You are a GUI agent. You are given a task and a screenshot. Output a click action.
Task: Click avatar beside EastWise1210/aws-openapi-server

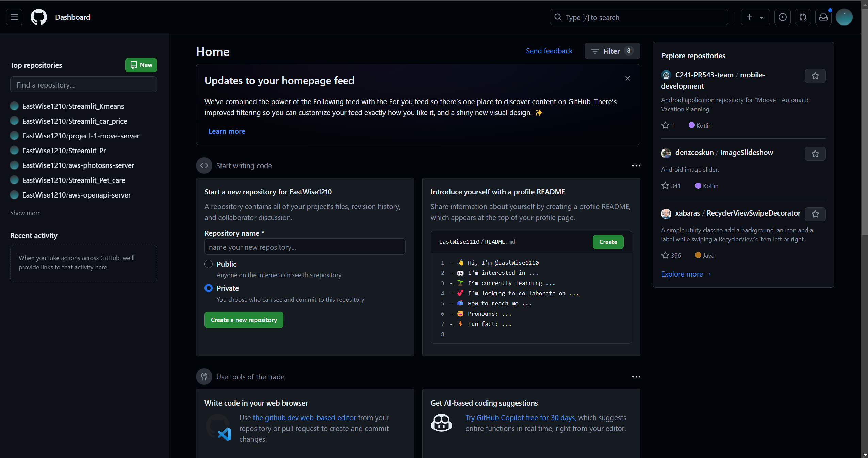point(14,195)
